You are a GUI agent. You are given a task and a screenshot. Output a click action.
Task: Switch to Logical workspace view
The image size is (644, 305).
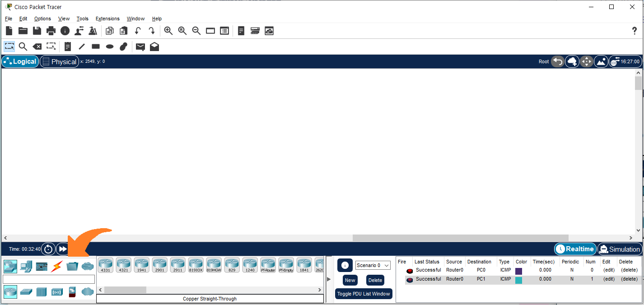tap(20, 61)
